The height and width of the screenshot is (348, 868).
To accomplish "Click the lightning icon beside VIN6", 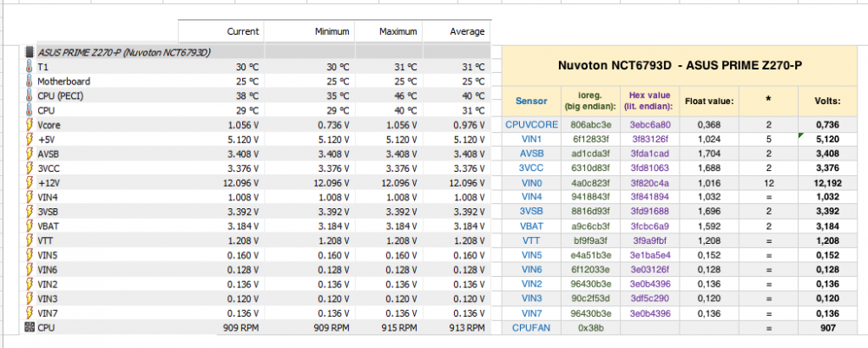I will coord(30,269).
